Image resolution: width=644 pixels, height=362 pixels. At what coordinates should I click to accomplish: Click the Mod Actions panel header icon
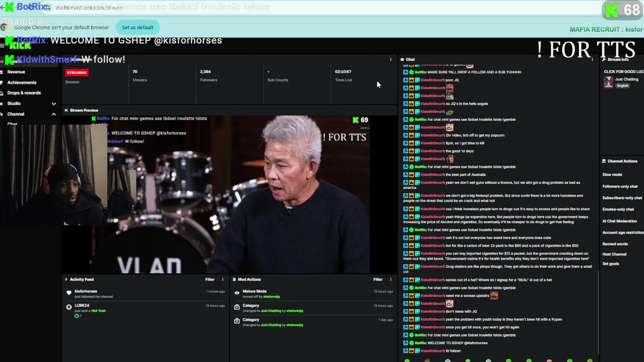(x=234, y=280)
